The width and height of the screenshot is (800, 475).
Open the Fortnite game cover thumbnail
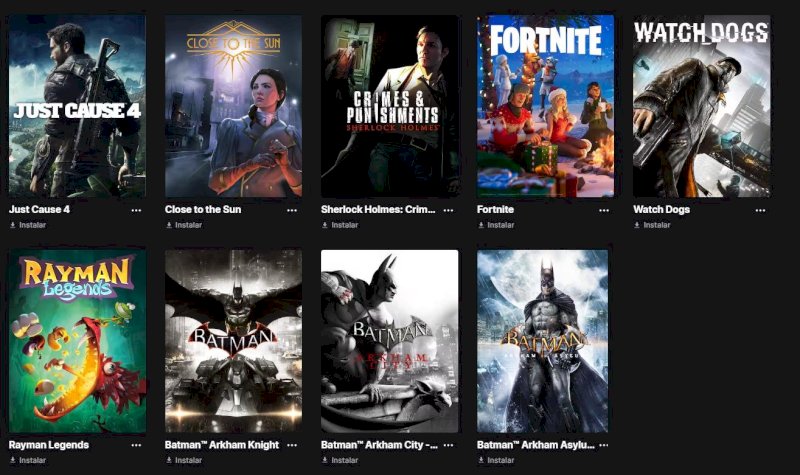pos(545,106)
